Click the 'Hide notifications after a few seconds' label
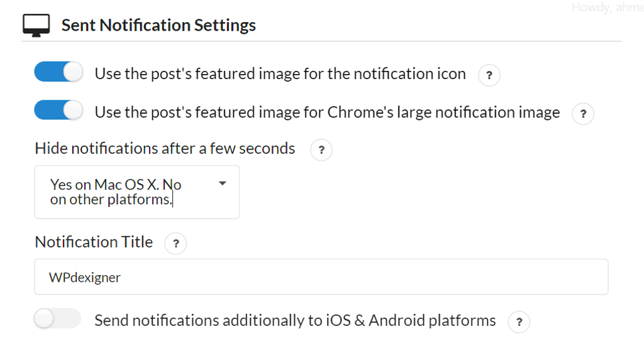Image resolution: width=644 pixels, height=341 pixels. point(165,149)
